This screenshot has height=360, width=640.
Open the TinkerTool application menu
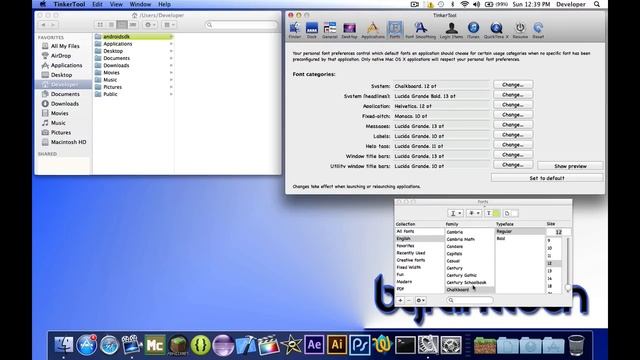click(69, 4)
